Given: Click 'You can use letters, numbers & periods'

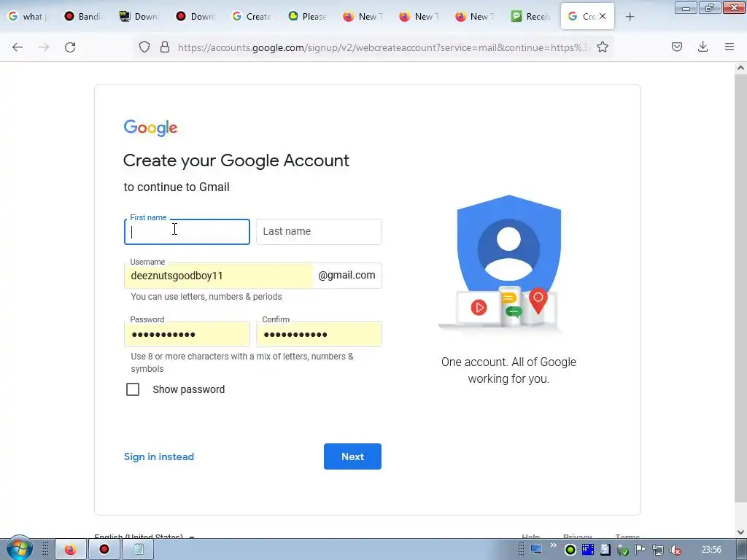Looking at the screenshot, I should coord(206,297).
